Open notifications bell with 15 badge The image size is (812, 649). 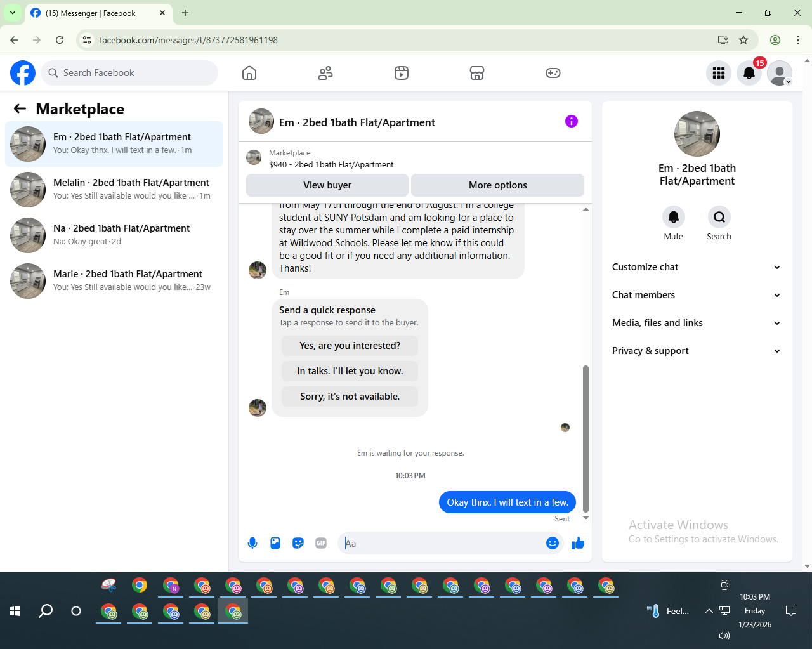(749, 73)
